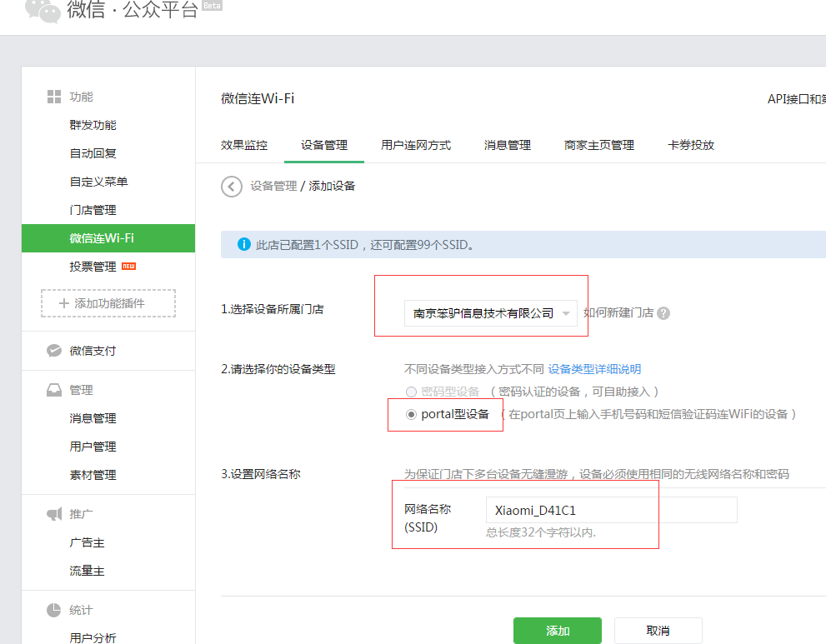Screen dimensions: 826x644
Task: Click the 统计 pie chart icon
Action: (54, 611)
